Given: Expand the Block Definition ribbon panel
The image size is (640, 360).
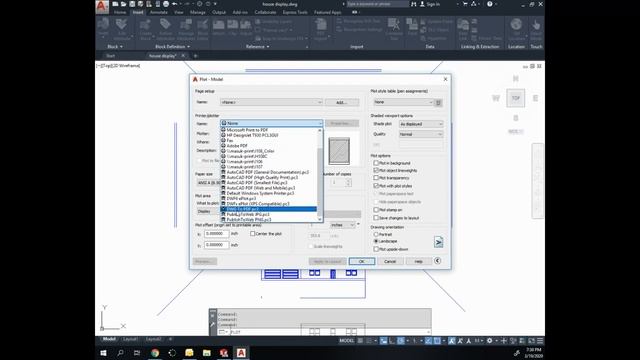Looking at the screenshot, I should [x=172, y=47].
